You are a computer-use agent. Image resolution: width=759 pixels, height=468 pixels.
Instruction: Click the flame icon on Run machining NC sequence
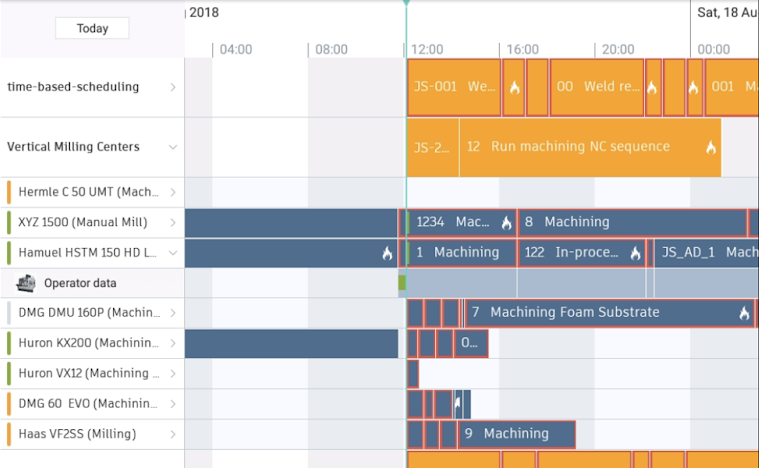(x=711, y=148)
